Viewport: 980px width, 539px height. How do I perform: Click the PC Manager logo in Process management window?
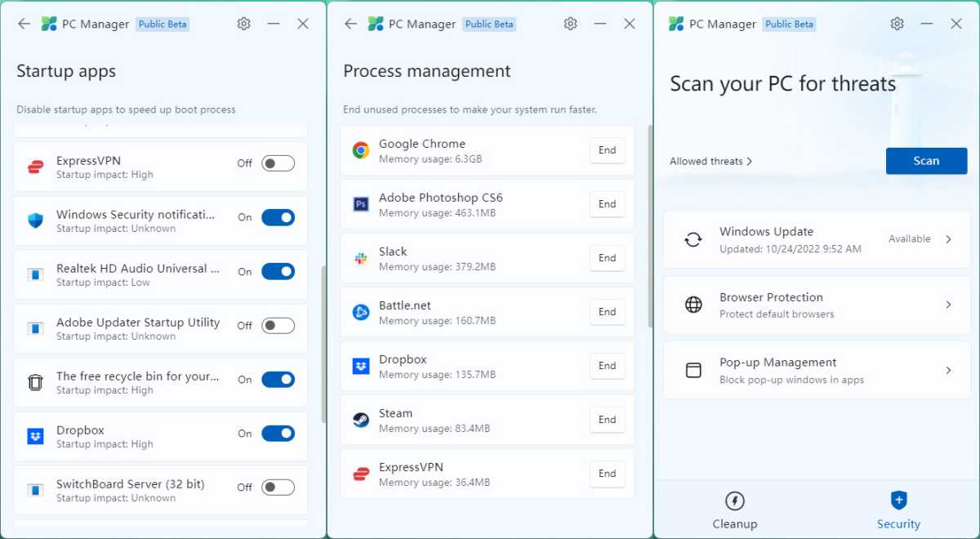point(376,24)
